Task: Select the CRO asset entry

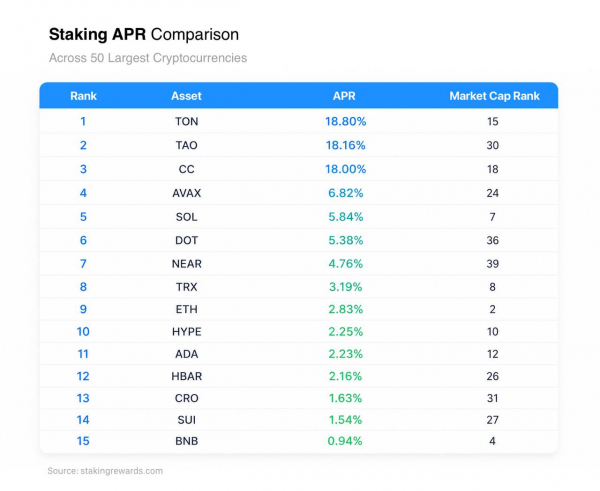Action: pos(186,398)
